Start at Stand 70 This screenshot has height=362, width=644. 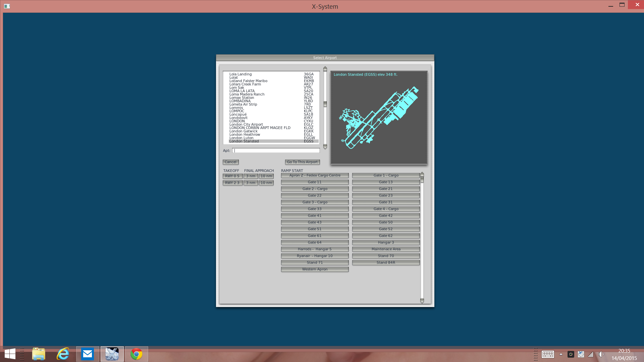pos(386,256)
